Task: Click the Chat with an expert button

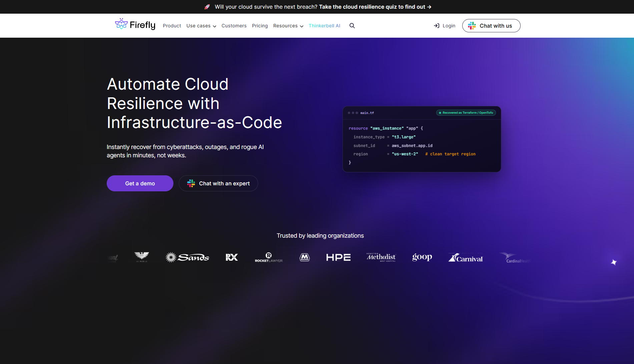Action: (218, 183)
